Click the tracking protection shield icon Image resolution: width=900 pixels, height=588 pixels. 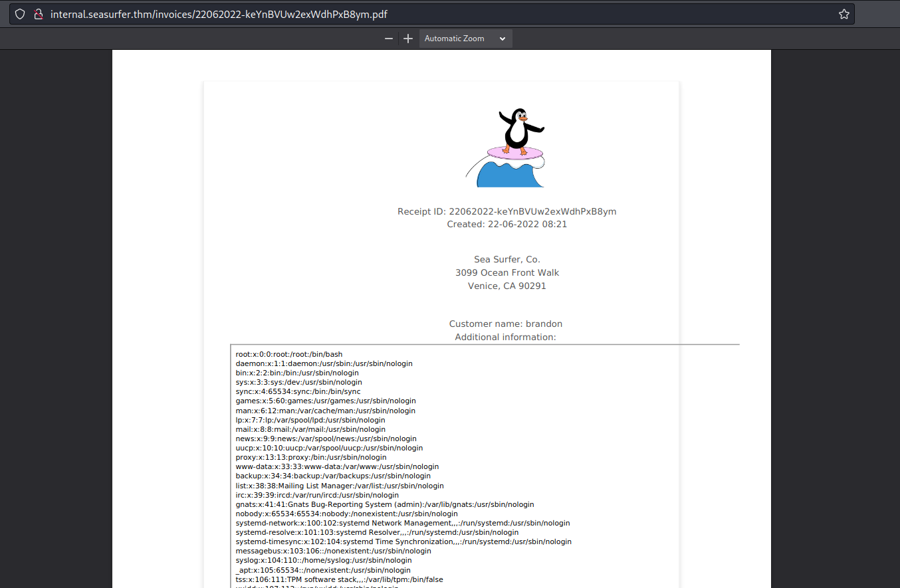click(x=21, y=14)
